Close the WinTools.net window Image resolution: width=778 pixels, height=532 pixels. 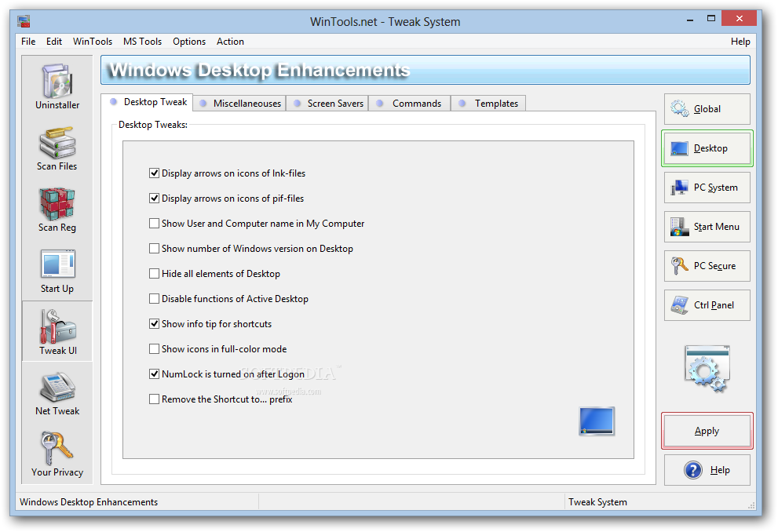740,19
